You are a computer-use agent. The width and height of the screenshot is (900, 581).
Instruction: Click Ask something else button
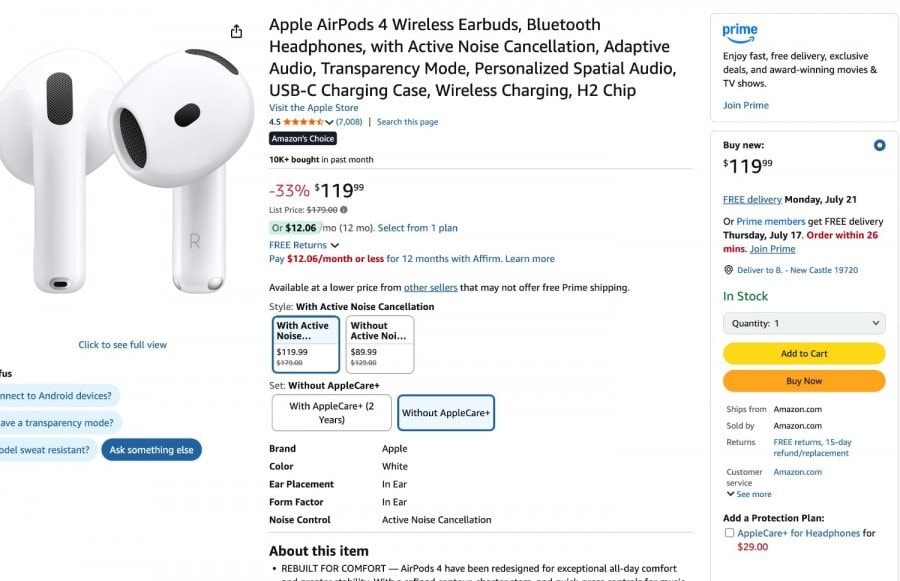tap(152, 450)
